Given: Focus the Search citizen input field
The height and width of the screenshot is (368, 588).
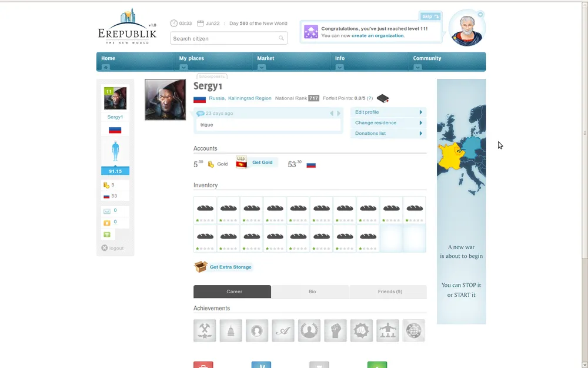Looking at the screenshot, I should [x=223, y=39].
